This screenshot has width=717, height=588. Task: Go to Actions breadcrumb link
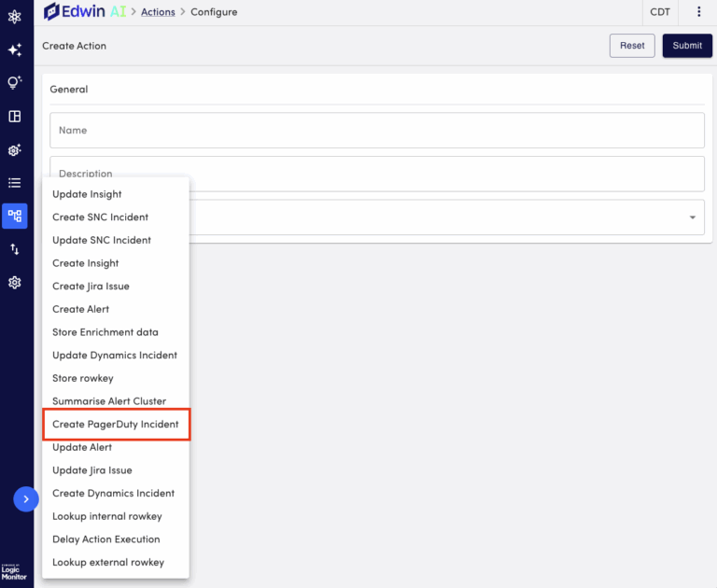[158, 12]
